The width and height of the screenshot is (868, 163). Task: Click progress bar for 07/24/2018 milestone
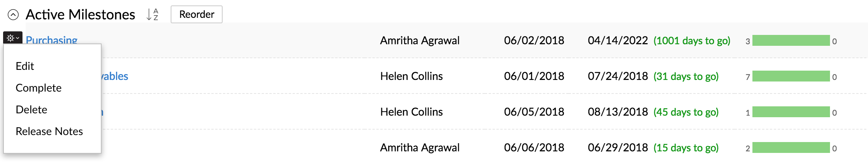tap(791, 76)
